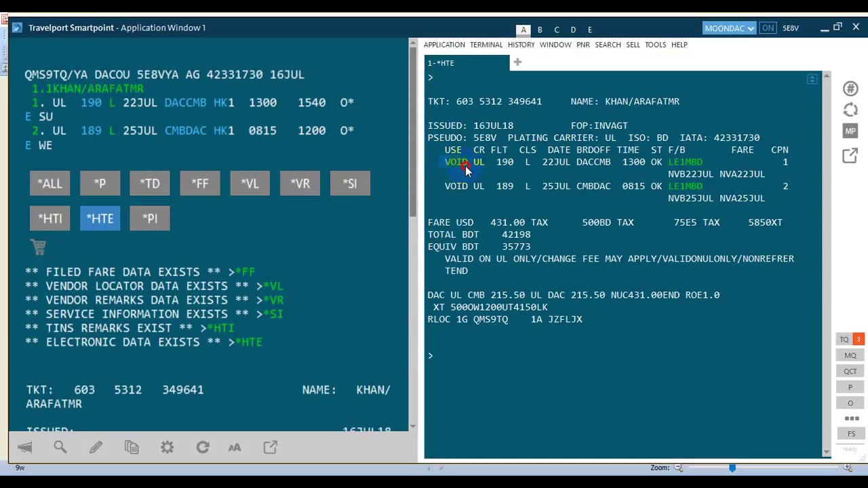Click the *HTI quick command button

click(x=50, y=218)
